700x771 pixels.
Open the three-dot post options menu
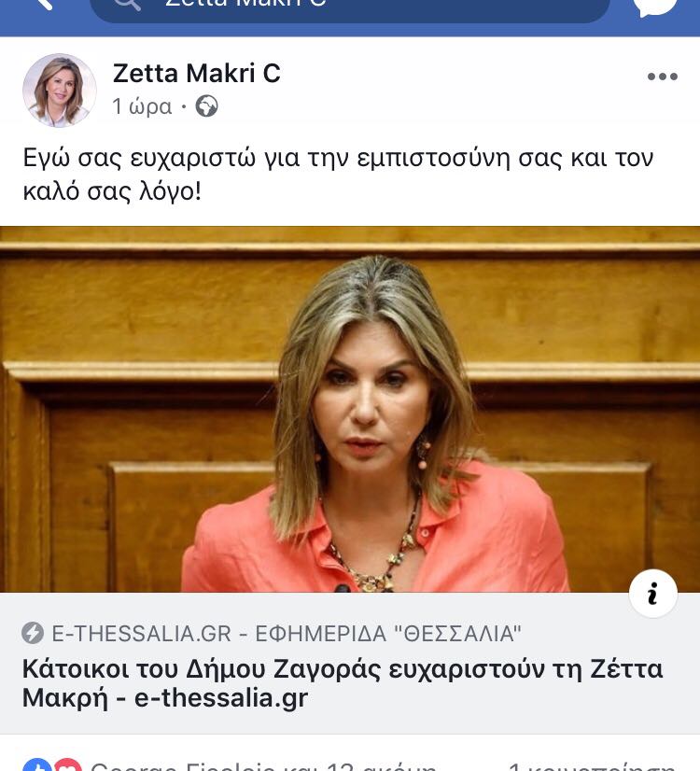click(x=662, y=77)
